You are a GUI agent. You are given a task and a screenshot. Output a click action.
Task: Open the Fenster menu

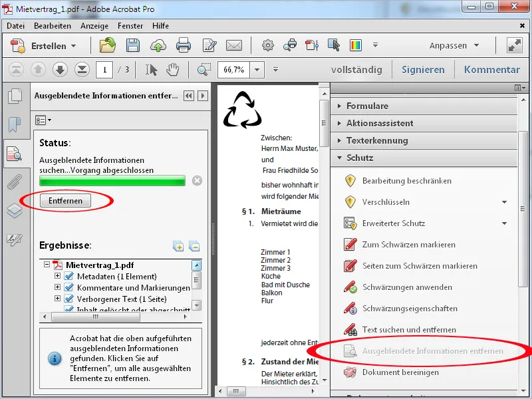130,26
